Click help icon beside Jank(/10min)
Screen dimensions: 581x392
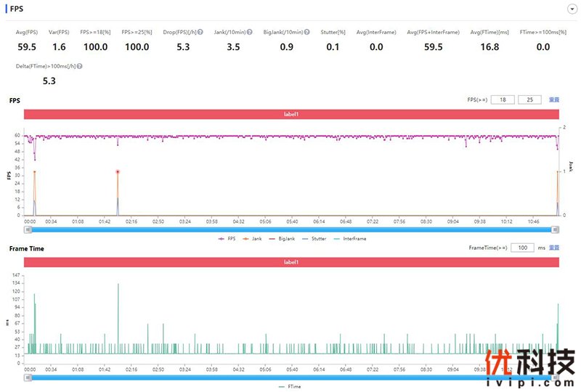coord(250,33)
